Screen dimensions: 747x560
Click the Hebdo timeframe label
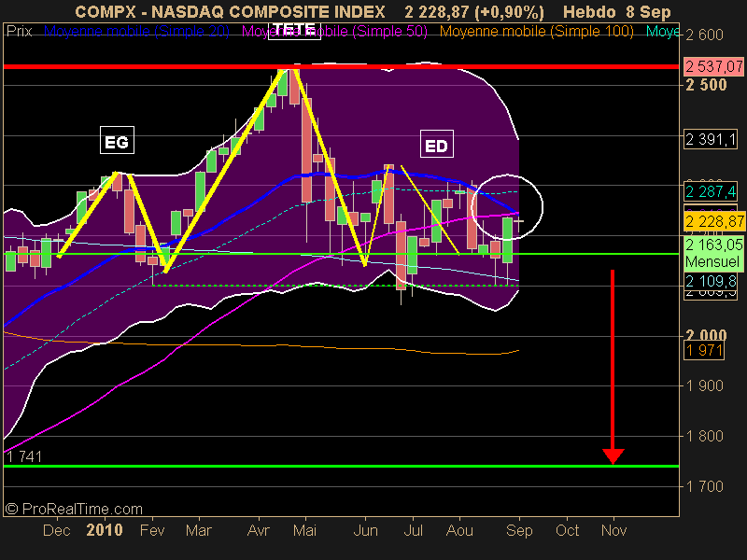[x=589, y=12]
